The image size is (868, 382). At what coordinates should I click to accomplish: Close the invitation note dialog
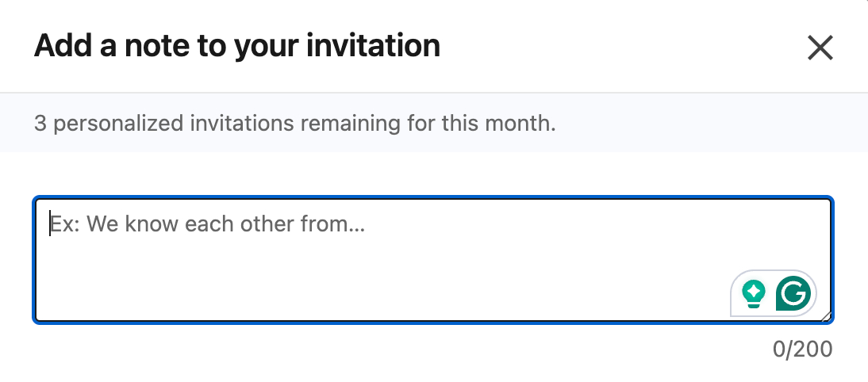[820, 48]
